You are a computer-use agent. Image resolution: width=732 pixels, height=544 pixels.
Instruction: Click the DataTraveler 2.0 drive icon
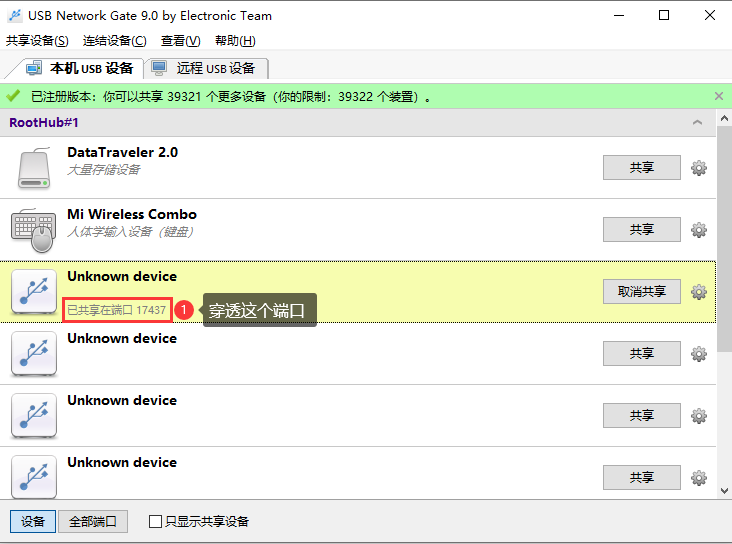coord(34,168)
